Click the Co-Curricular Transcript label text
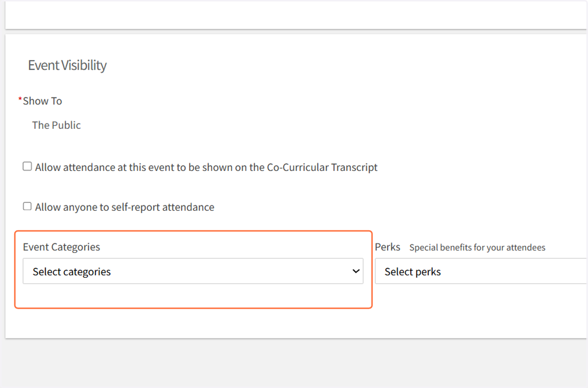588x388 pixels. [206, 168]
